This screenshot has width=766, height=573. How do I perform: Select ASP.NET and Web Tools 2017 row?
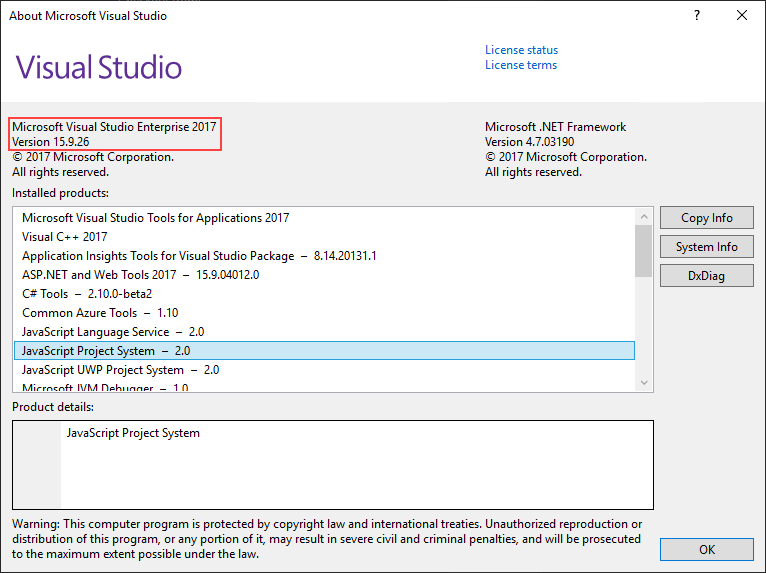pos(324,275)
